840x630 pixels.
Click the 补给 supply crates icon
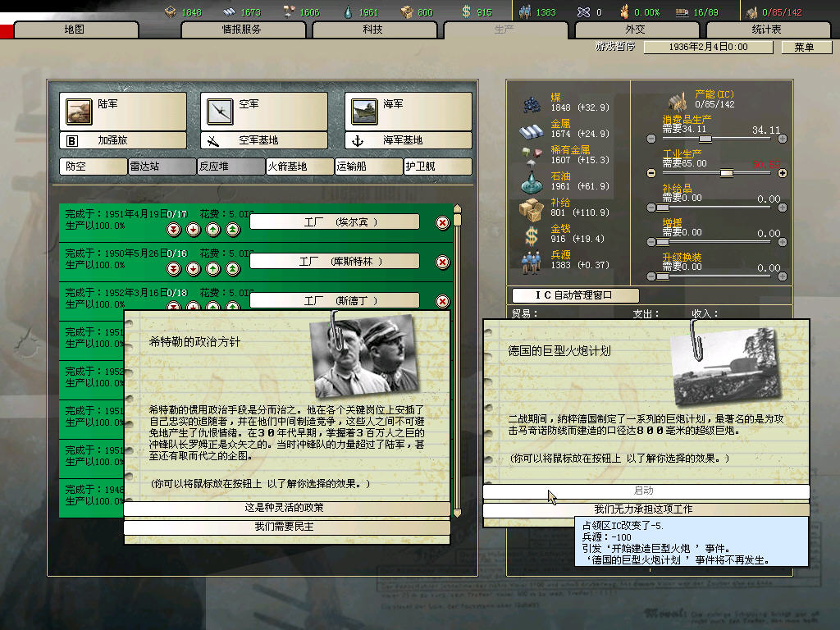coord(532,209)
